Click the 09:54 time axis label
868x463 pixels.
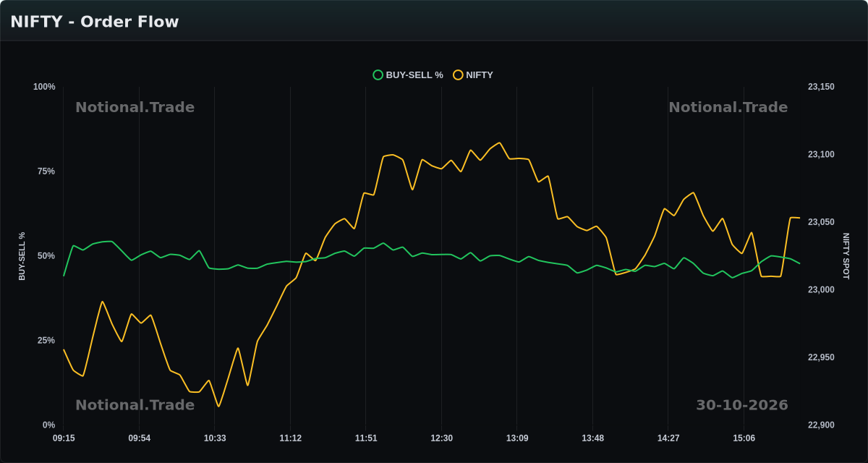140,438
